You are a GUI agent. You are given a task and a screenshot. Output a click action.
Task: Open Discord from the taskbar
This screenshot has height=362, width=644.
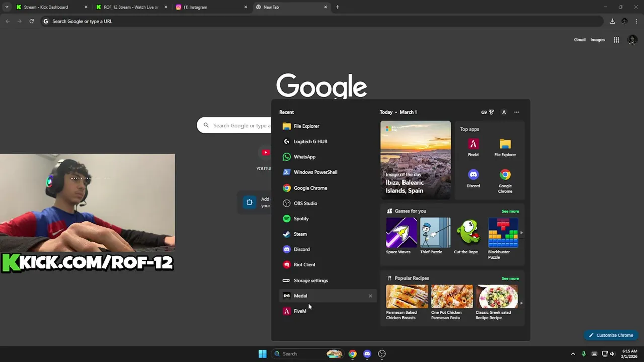[367, 354]
